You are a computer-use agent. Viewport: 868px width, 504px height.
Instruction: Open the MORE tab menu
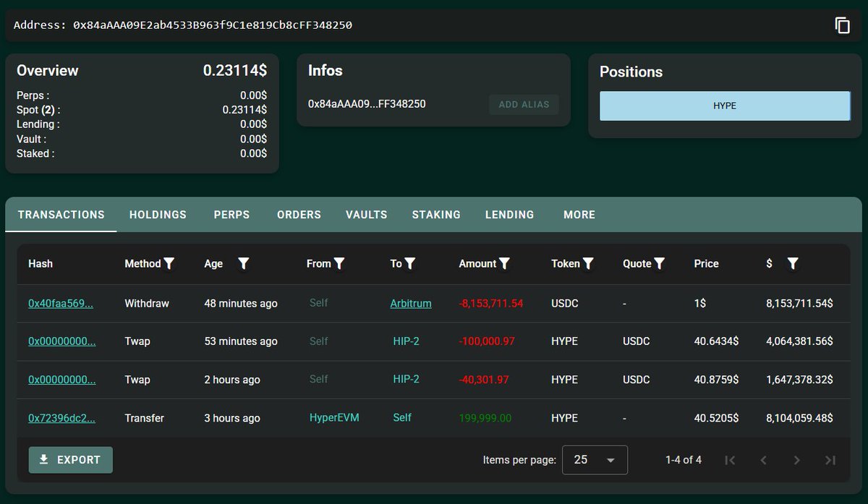point(579,215)
